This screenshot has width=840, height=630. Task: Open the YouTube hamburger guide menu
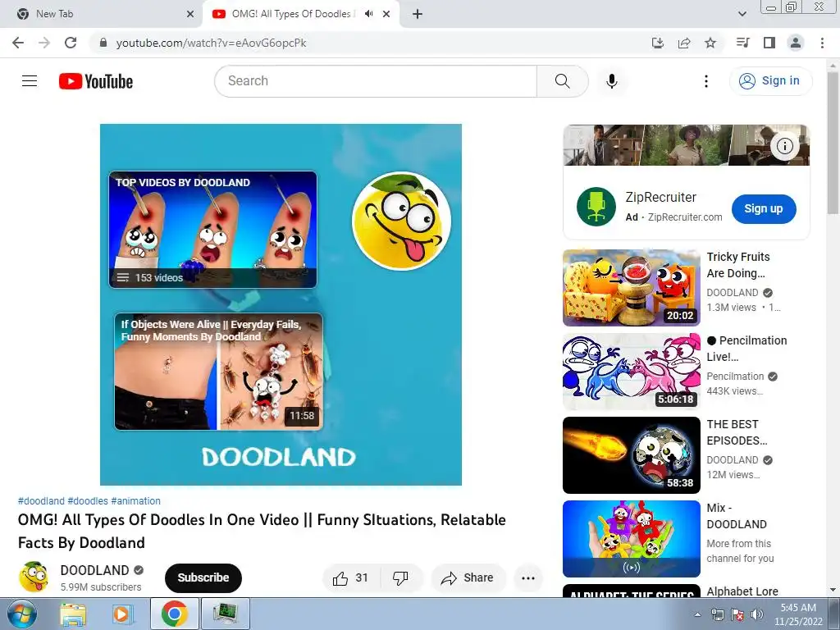point(30,81)
